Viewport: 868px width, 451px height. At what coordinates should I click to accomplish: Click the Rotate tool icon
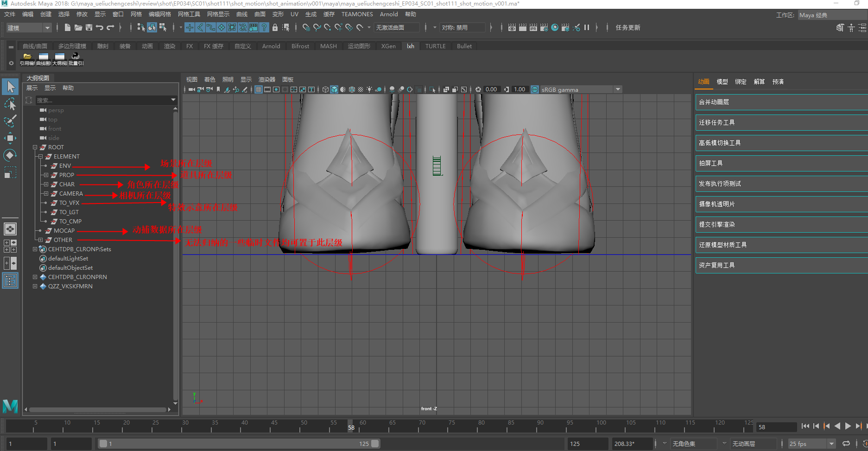pos(10,155)
